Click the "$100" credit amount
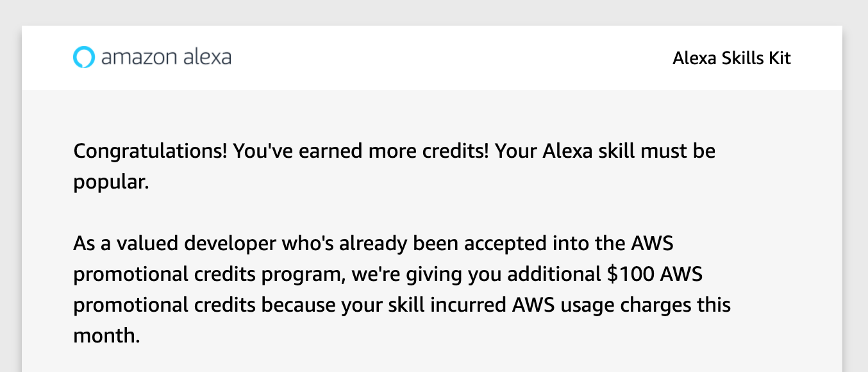The height and width of the screenshot is (372, 868). (x=631, y=275)
